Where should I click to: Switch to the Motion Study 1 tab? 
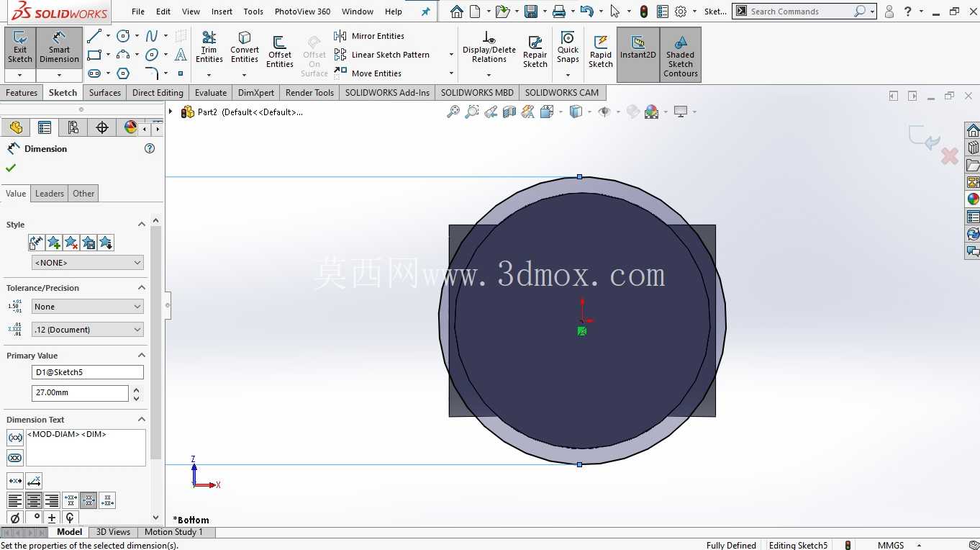[x=173, y=532]
